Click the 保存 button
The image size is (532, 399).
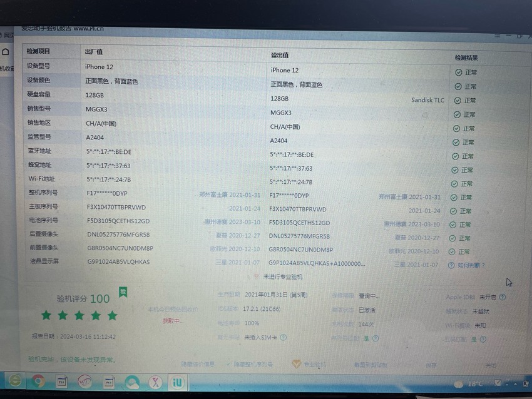[431, 365]
